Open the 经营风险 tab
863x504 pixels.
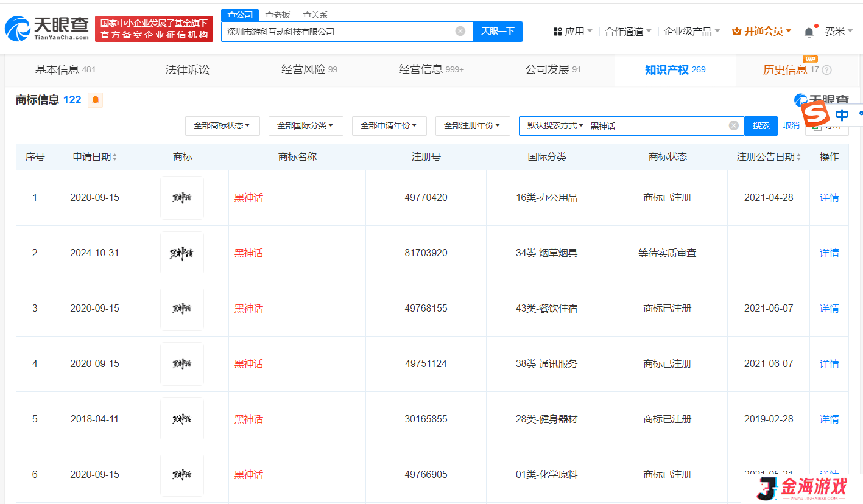click(x=309, y=69)
